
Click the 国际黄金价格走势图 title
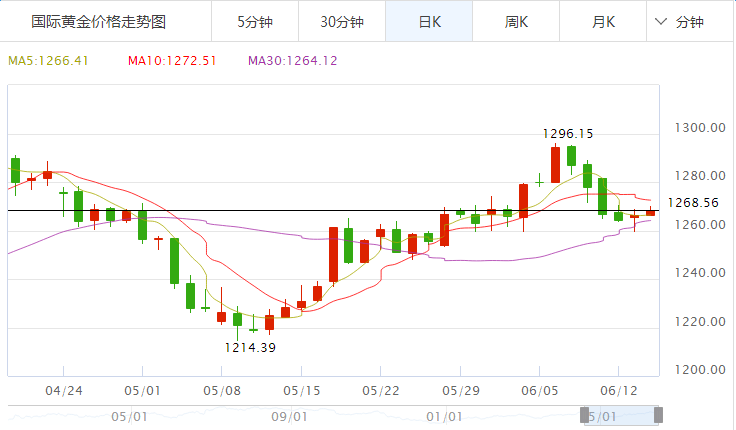(x=98, y=21)
